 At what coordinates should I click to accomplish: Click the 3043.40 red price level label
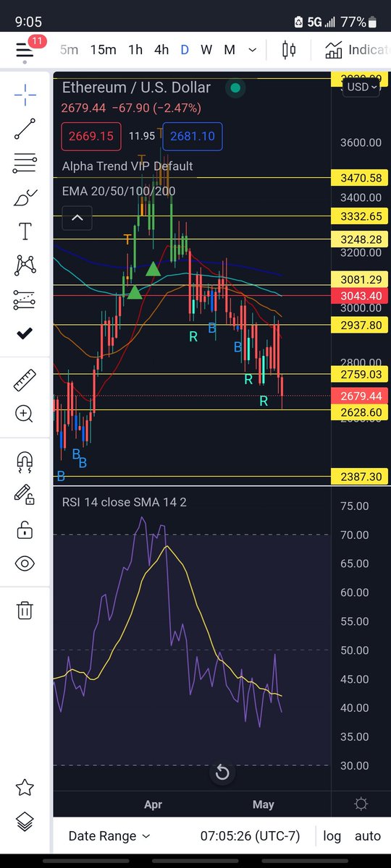click(x=356, y=297)
